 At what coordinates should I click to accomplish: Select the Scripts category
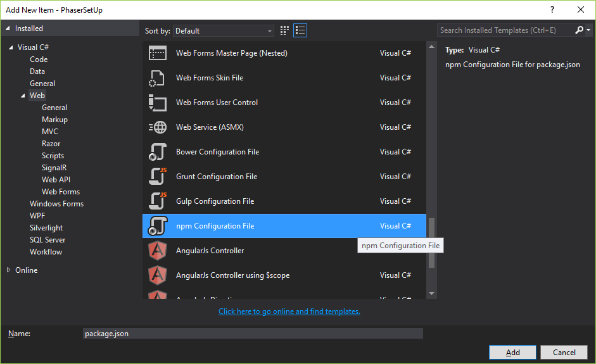pos(53,156)
